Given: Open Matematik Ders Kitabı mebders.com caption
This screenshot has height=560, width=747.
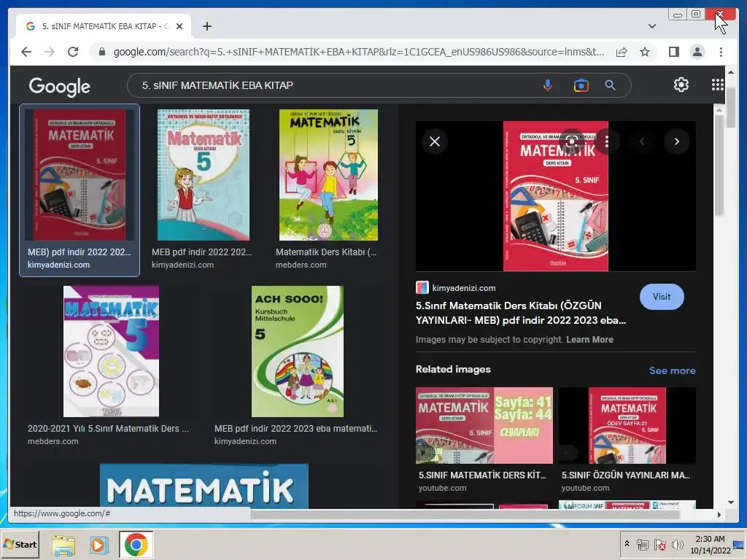Looking at the screenshot, I should pyautogui.click(x=326, y=252).
